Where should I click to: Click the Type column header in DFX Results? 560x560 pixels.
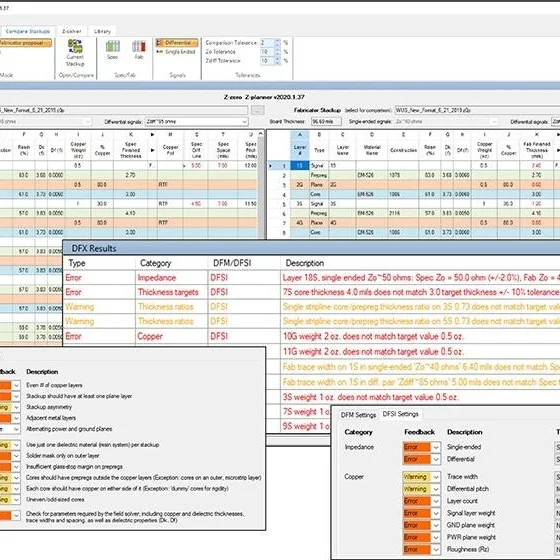click(99, 263)
